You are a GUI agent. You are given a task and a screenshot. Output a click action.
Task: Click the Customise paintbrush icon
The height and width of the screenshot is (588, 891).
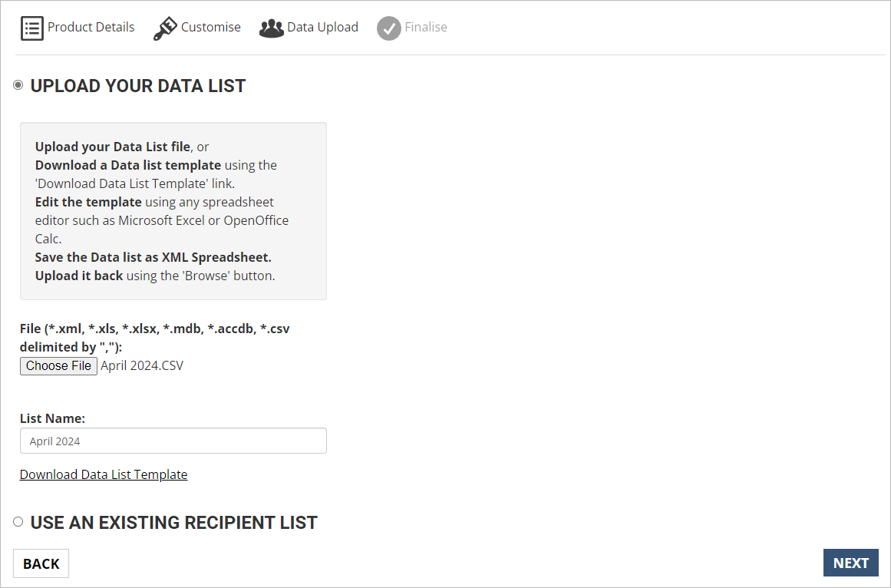click(165, 28)
